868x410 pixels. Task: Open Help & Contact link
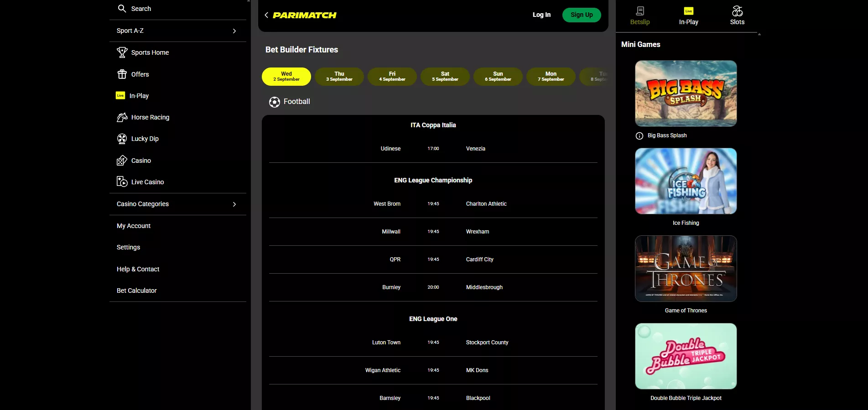tap(138, 269)
